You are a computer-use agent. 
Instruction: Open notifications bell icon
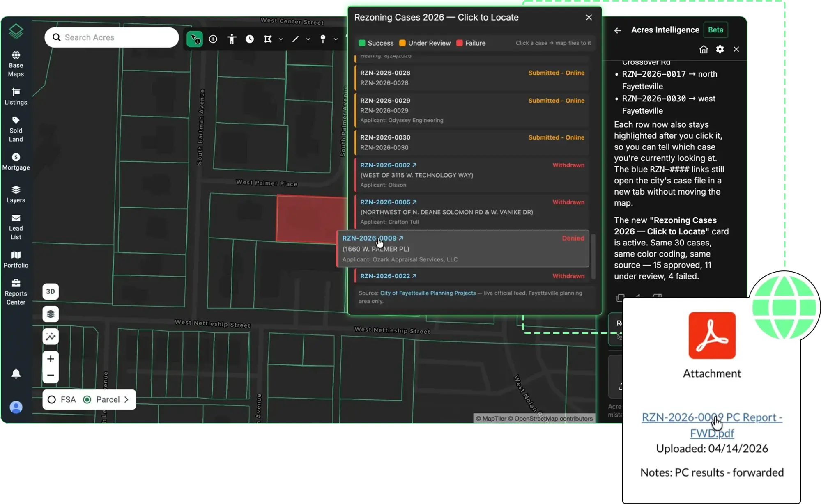[16, 373]
